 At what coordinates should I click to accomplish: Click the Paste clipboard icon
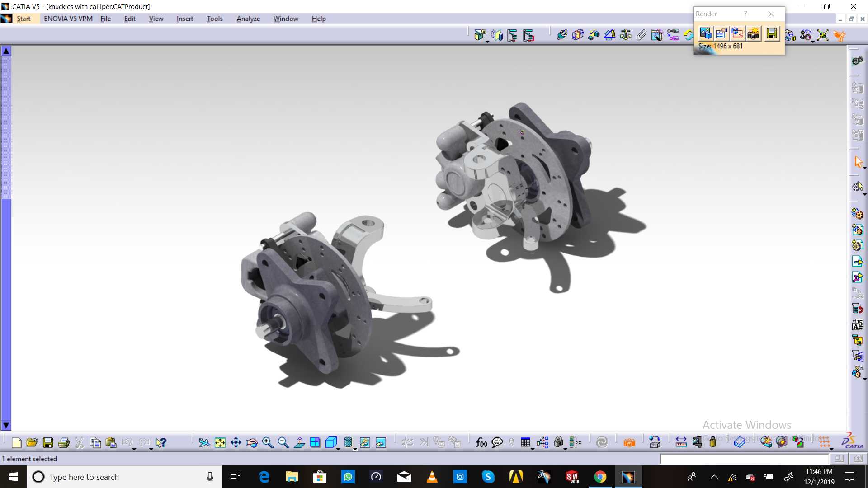click(x=111, y=443)
